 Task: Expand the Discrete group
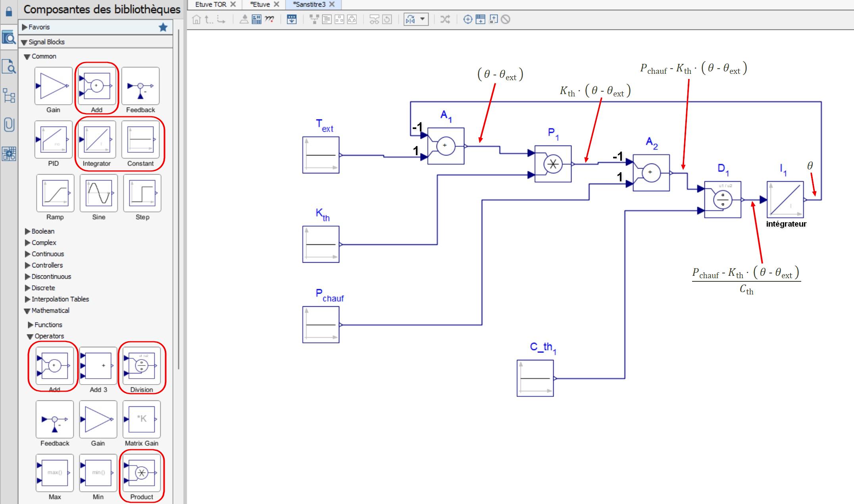27,288
